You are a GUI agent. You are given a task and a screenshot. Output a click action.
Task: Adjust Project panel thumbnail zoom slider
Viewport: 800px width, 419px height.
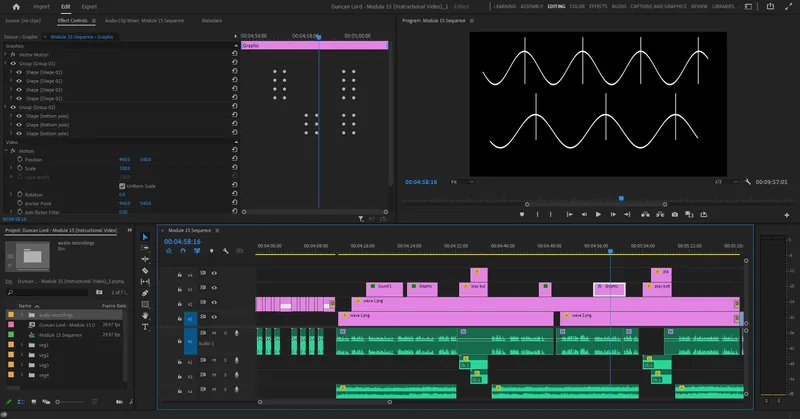70,402
